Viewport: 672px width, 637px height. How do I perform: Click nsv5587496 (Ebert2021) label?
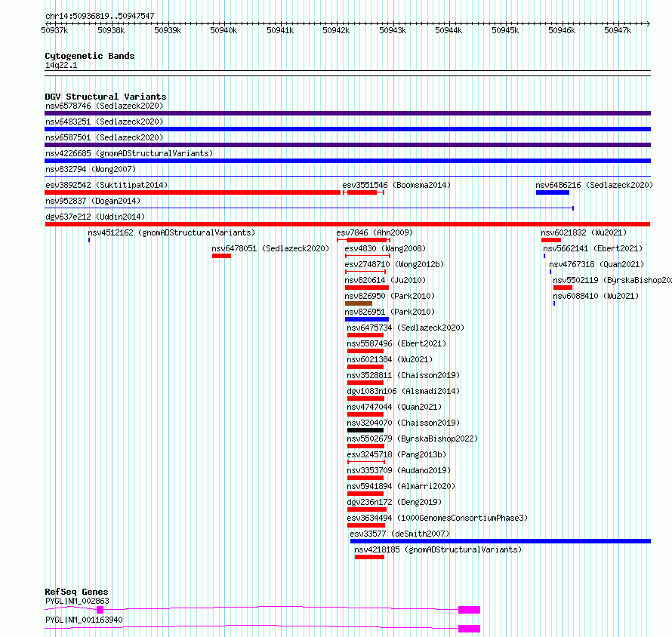coord(396,343)
